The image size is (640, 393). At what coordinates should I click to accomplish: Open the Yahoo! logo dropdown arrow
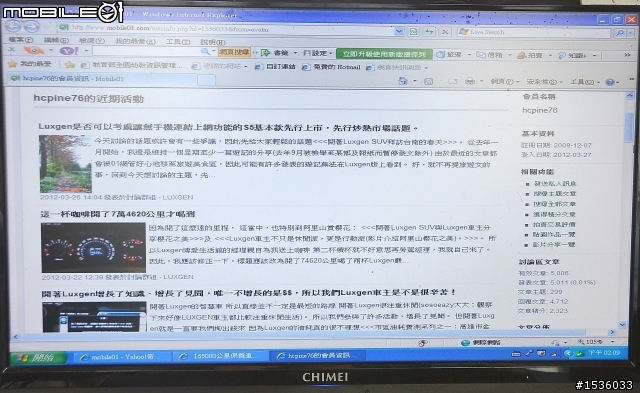click(x=87, y=51)
